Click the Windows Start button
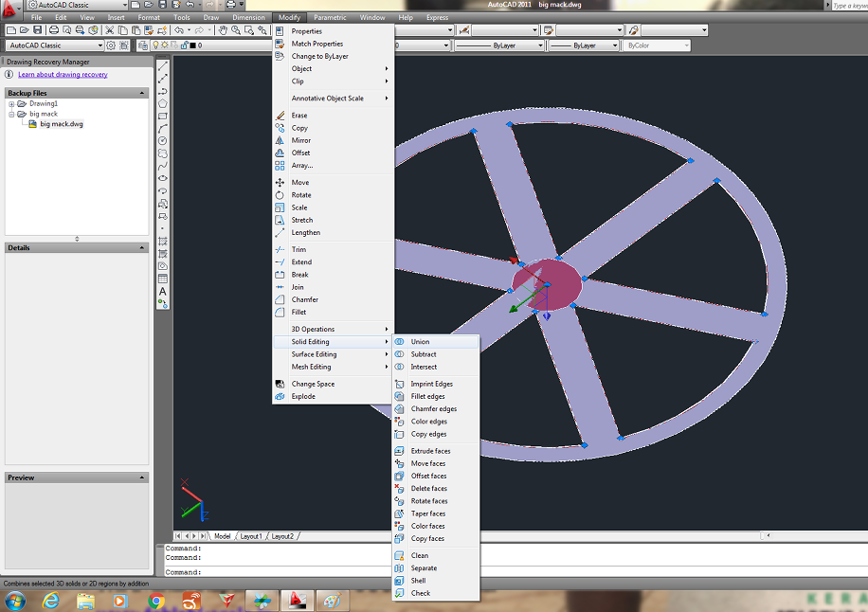Image resolution: width=868 pixels, height=612 pixels. 14,601
